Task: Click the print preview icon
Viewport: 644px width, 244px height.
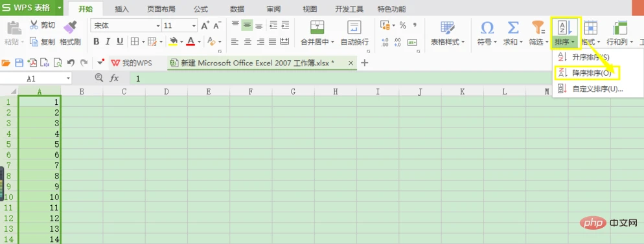Action: click(x=58, y=63)
